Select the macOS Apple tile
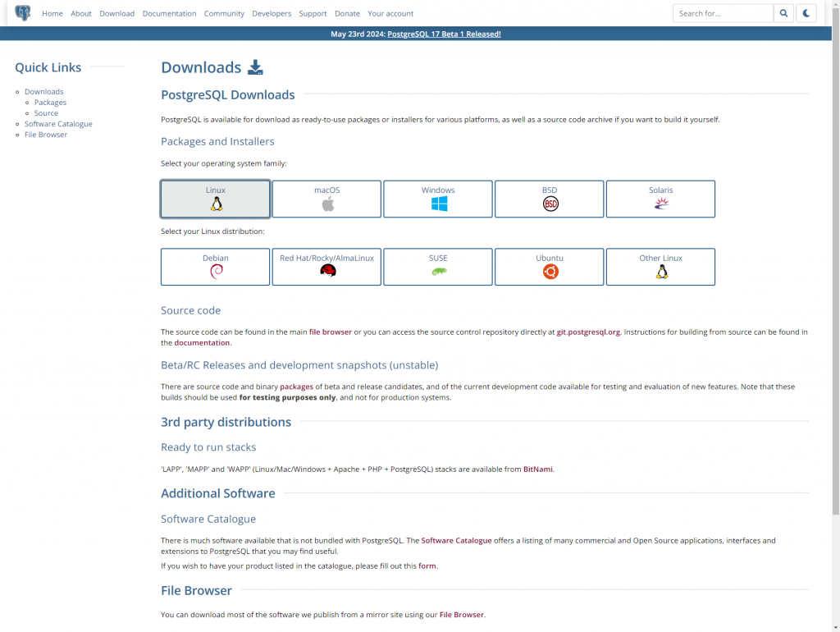 [326, 199]
